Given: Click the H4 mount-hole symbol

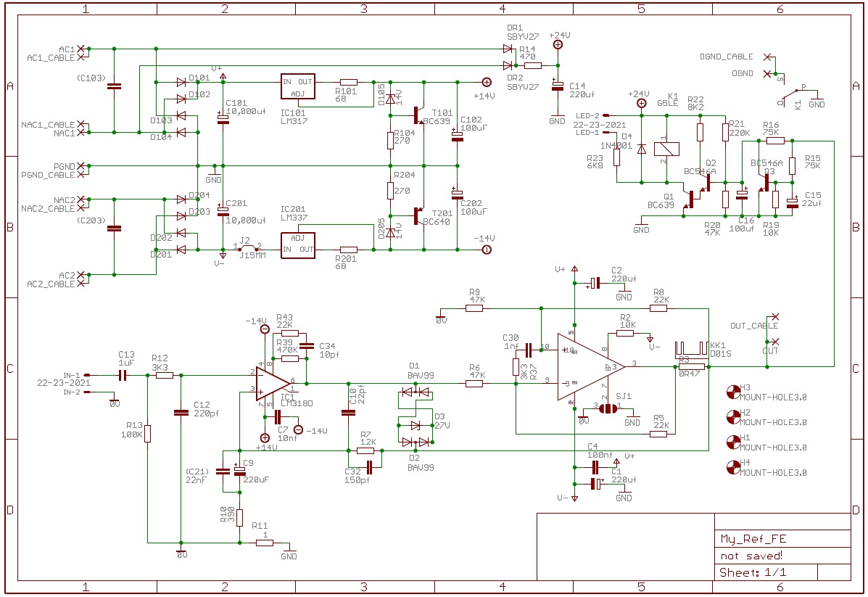Looking at the screenshot, I should [x=733, y=467].
